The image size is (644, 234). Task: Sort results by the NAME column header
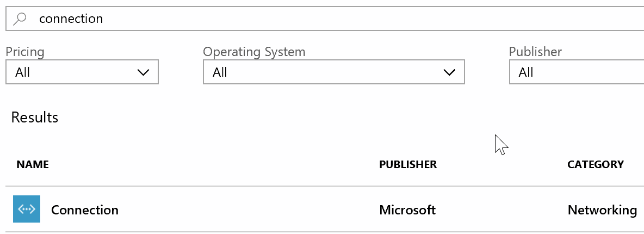pos(33,164)
